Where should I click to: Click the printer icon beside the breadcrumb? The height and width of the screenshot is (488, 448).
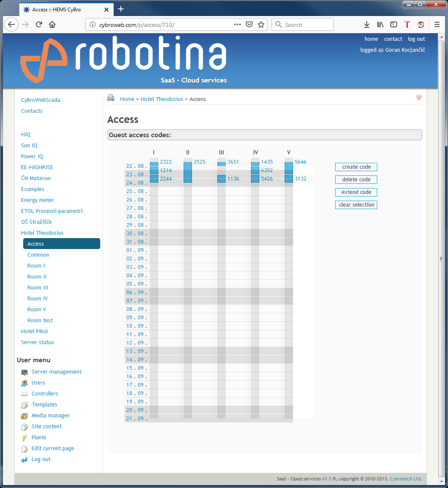(x=111, y=98)
